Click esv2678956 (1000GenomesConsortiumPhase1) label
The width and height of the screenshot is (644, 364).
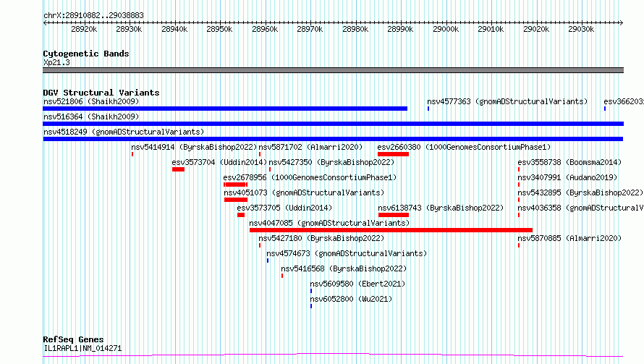click(310, 177)
